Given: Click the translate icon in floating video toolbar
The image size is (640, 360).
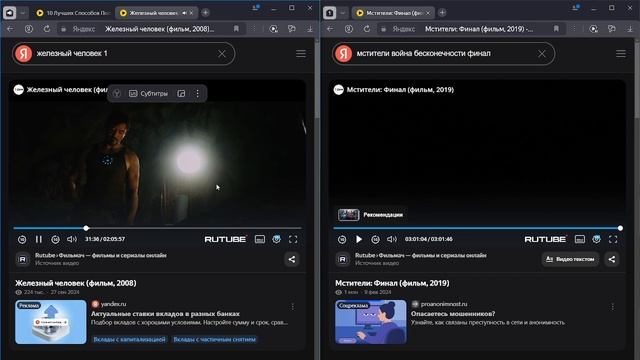Looking at the screenshot, I should coord(117,93).
